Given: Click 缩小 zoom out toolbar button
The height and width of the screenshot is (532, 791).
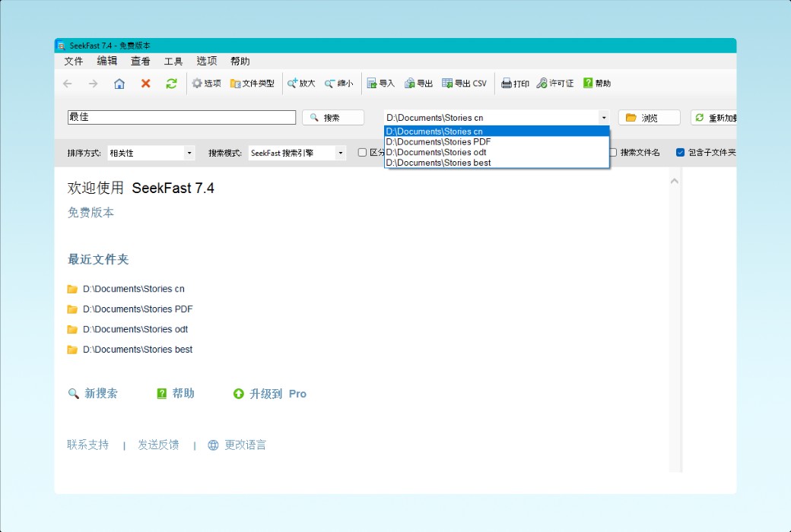Looking at the screenshot, I should tap(339, 83).
